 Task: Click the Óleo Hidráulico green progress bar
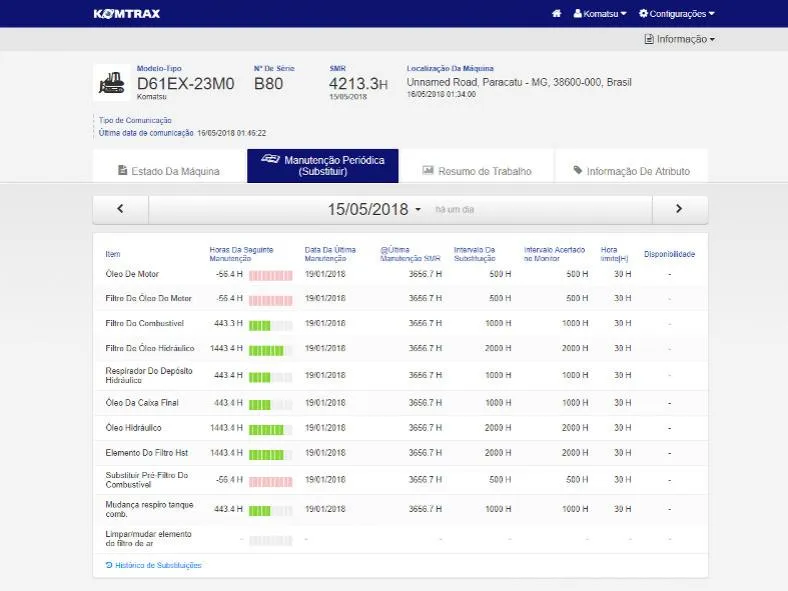click(x=270, y=428)
